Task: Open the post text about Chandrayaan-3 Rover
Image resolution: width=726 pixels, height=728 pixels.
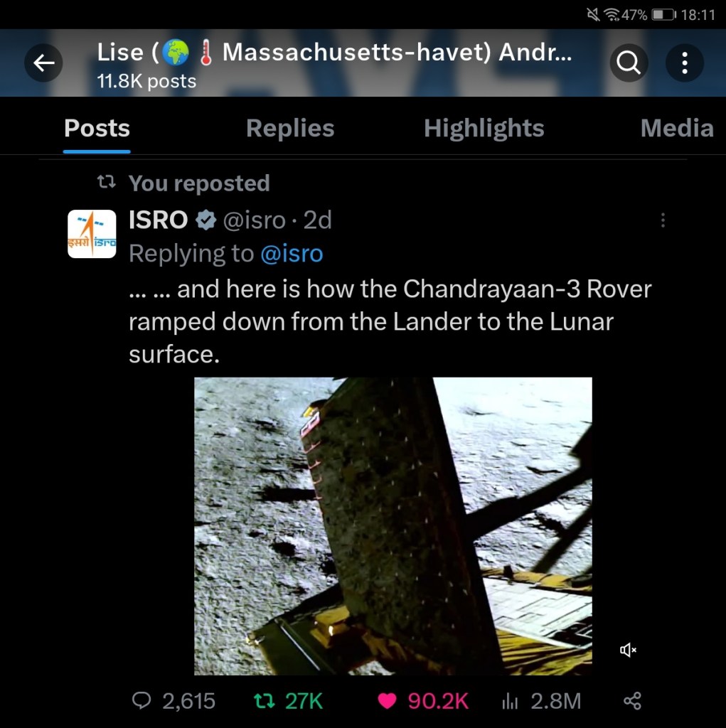Action: 390,321
